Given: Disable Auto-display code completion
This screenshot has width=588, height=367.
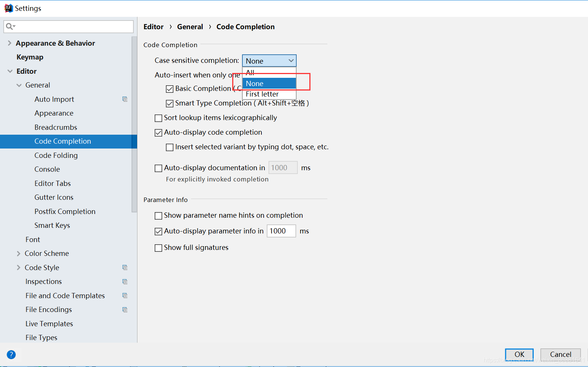Looking at the screenshot, I should tap(158, 133).
